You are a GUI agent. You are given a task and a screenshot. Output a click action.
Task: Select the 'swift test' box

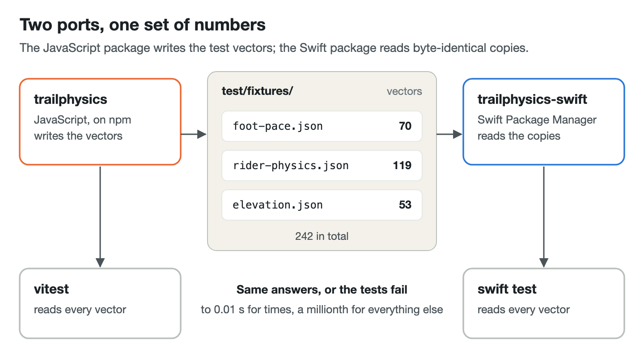(x=543, y=303)
